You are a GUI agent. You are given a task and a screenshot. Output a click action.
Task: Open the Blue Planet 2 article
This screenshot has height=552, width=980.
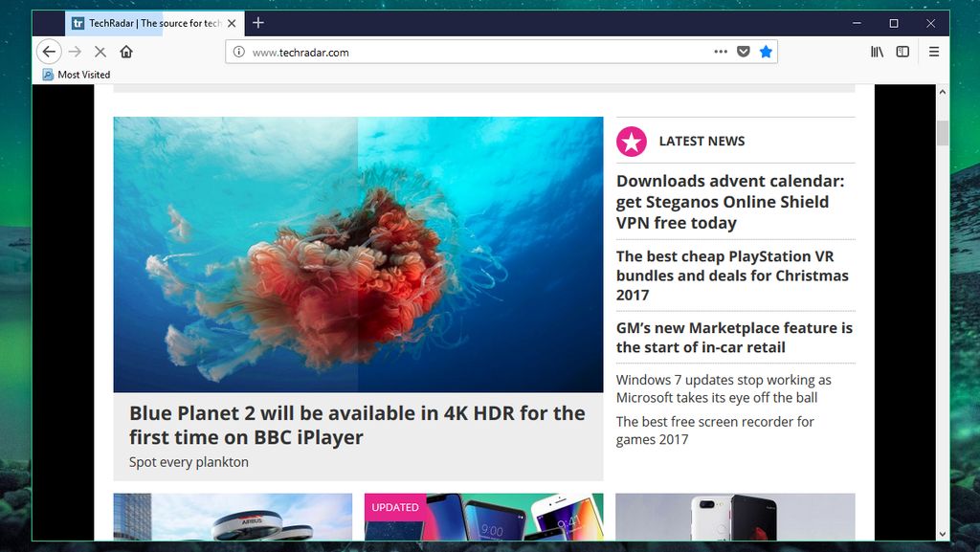(x=357, y=425)
